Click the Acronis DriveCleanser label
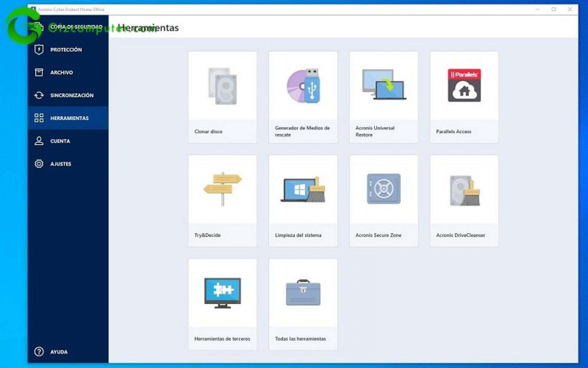This screenshot has height=368, width=588. coord(461,235)
